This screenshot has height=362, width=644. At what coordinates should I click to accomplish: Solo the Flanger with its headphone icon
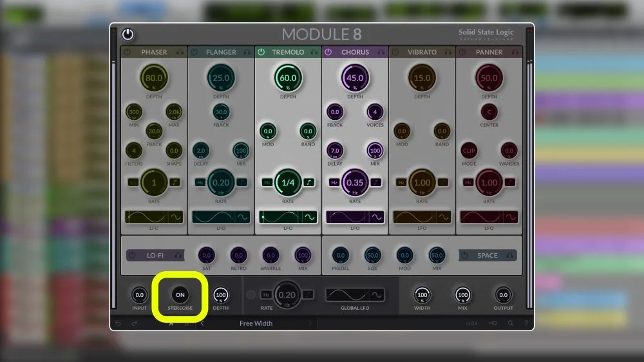pyautogui.click(x=247, y=52)
